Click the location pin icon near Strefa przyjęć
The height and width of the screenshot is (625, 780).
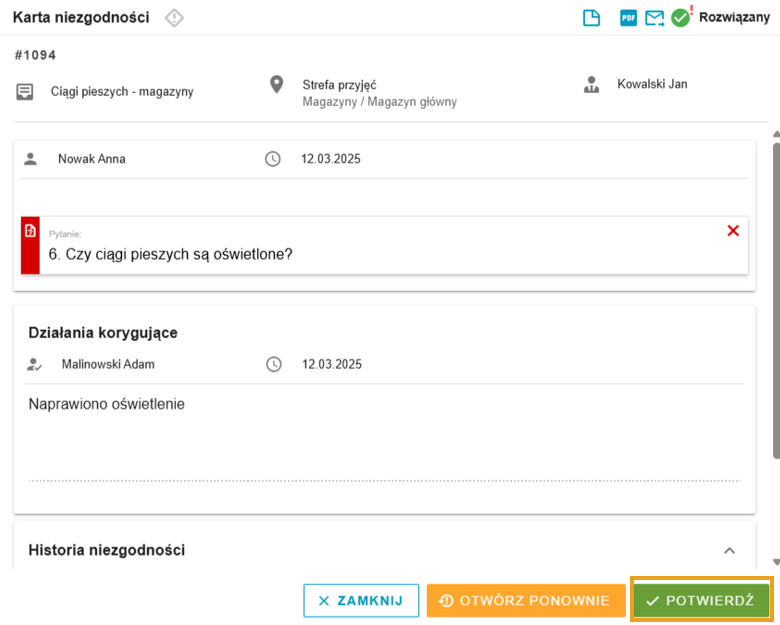[x=277, y=85]
